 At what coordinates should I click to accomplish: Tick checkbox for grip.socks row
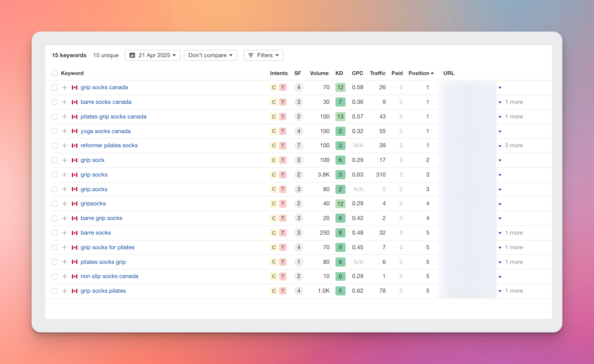[55, 189]
